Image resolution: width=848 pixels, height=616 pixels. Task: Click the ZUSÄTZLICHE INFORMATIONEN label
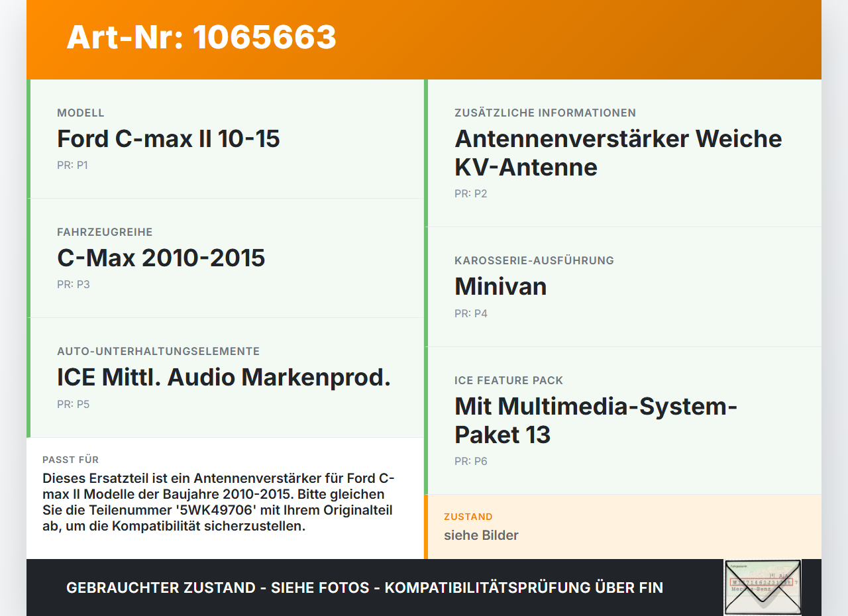point(545,113)
